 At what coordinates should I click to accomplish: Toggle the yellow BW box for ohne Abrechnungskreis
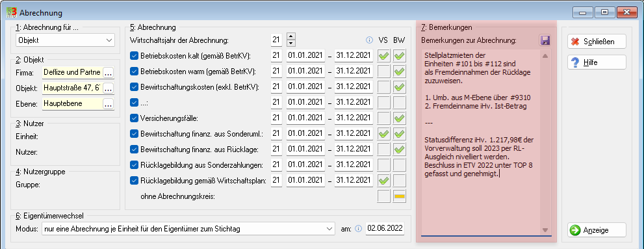(399, 196)
